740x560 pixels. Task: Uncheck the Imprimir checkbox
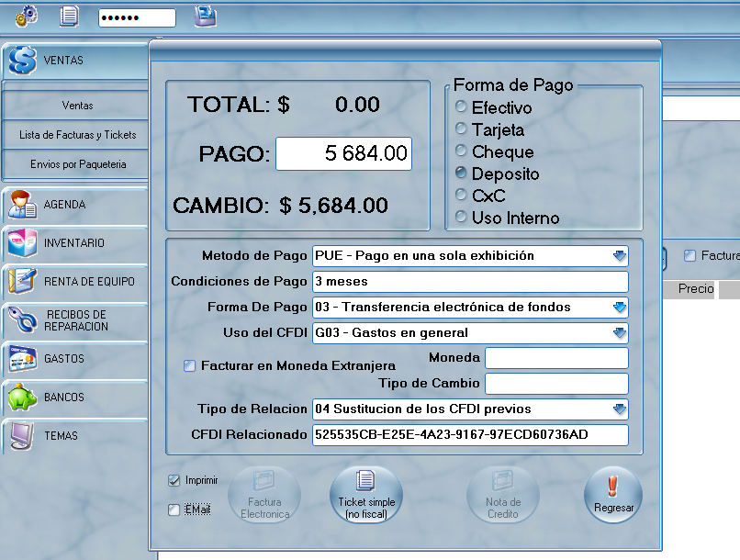tap(174, 480)
